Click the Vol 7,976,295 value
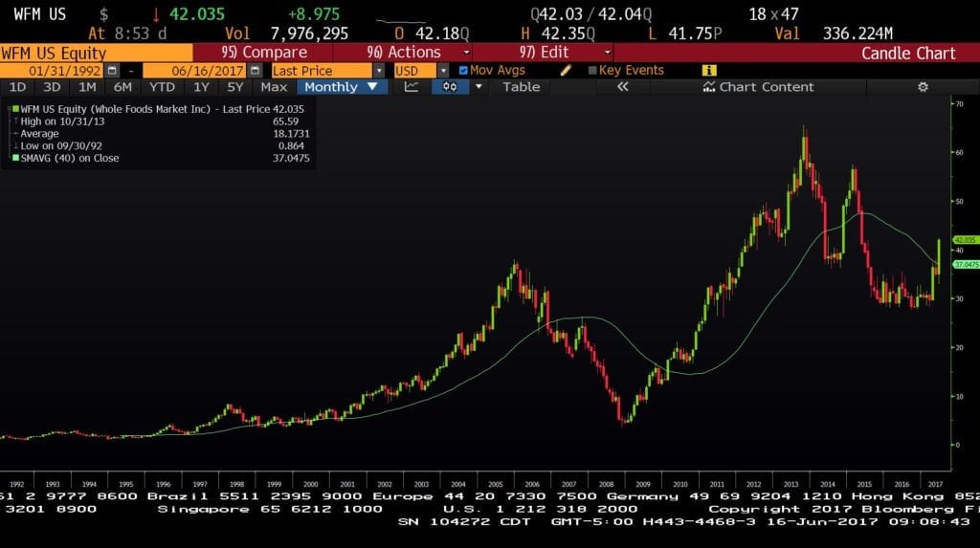This screenshot has width=980, height=548. click(309, 33)
